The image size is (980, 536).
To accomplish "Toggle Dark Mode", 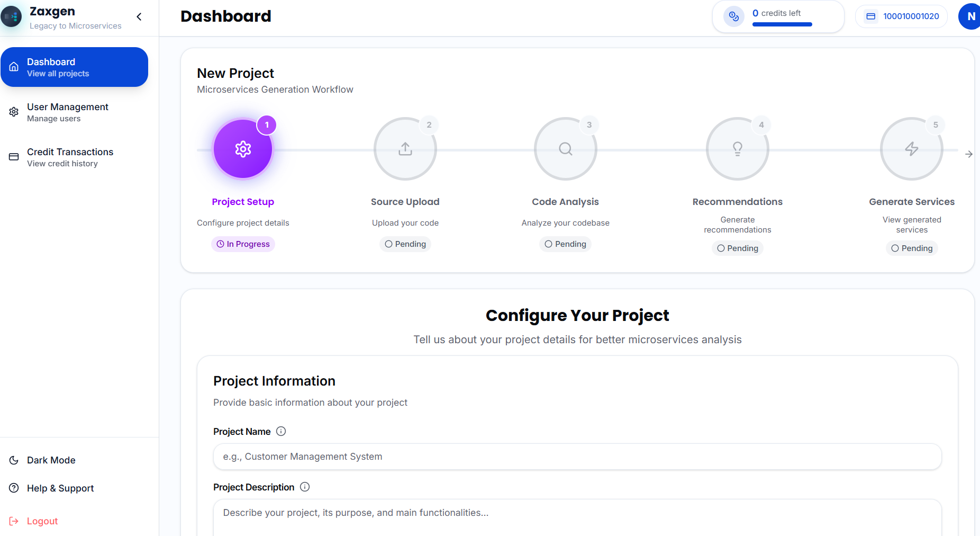I will click(x=51, y=460).
